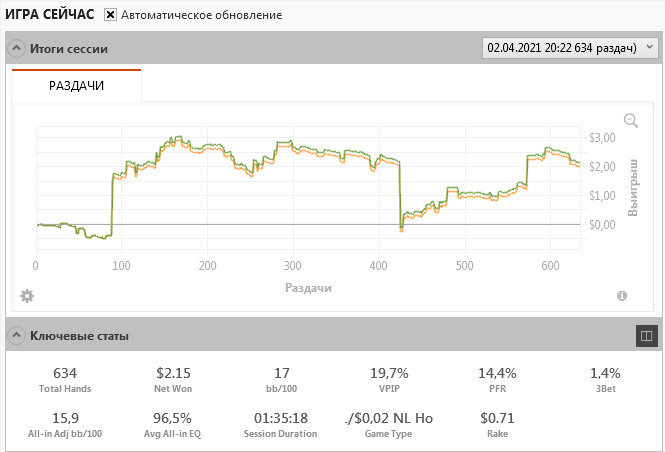The height and width of the screenshot is (452, 665).
Task: Select the VPIP stat value
Action: click(389, 374)
